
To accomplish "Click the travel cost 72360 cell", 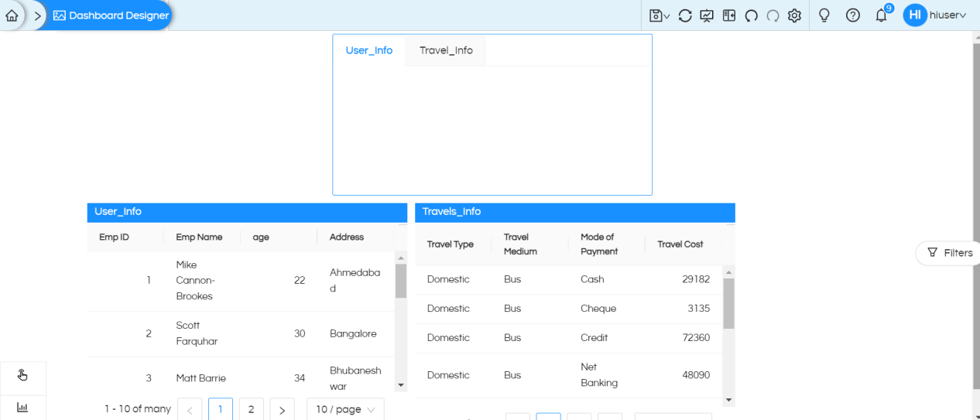I will 683,338.
